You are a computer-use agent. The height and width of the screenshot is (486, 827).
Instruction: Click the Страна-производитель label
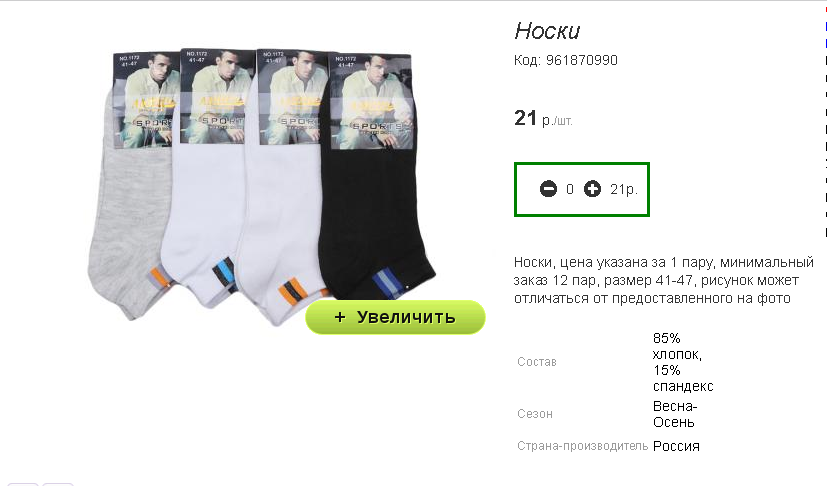pos(582,446)
